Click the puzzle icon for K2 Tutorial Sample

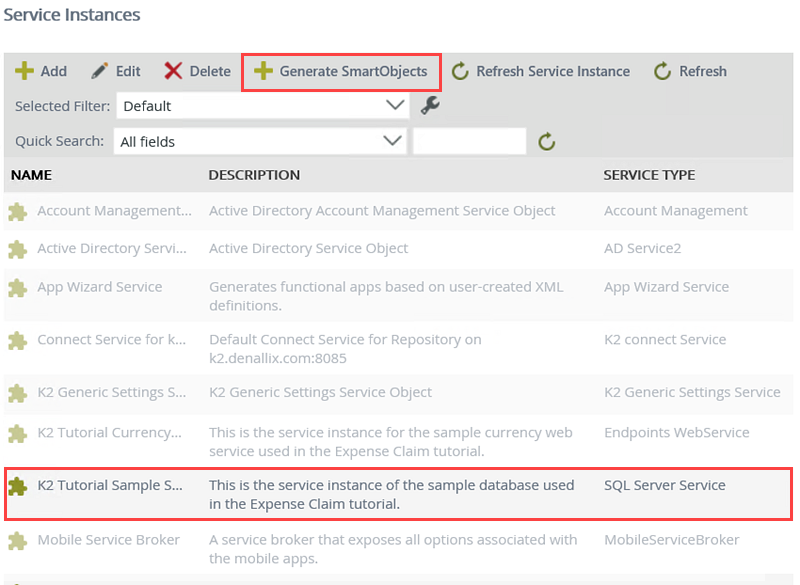(18, 487)
